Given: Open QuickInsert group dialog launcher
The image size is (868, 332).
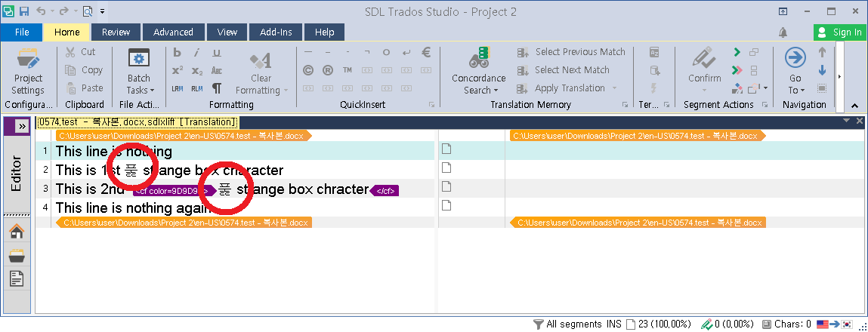Looking at the screenshot, I should (x=432, y=105).
